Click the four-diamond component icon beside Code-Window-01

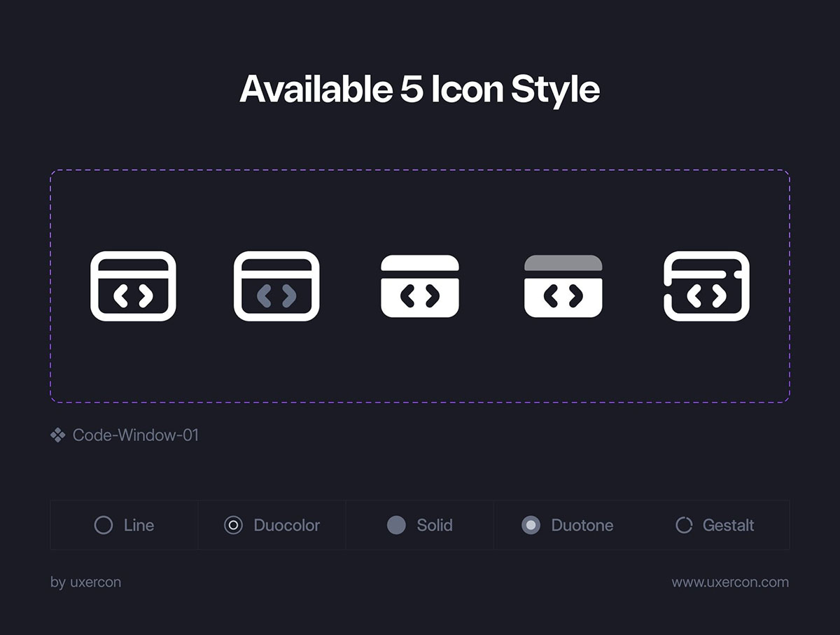(58, 435)
